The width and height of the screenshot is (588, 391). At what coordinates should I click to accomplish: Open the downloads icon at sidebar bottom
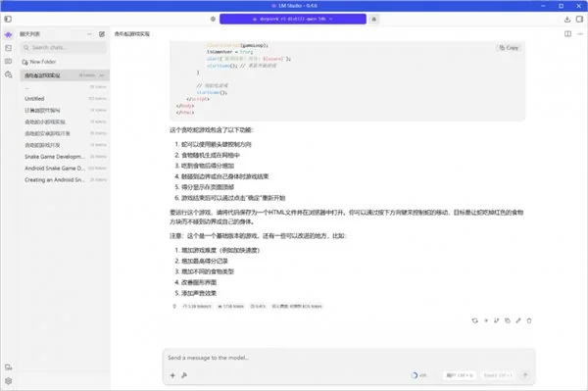[x=8, y=367]
